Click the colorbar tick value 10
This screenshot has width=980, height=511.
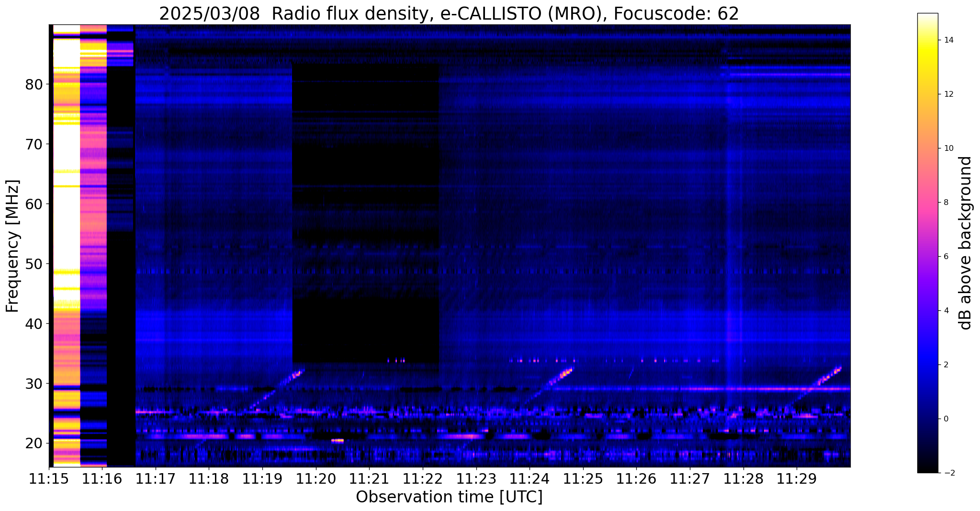click(x=948, y=148)
